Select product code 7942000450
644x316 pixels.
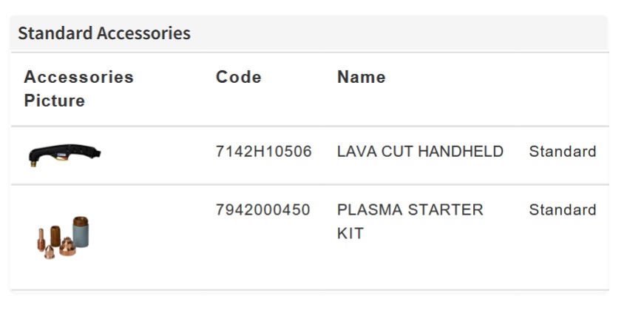[262, 210]
